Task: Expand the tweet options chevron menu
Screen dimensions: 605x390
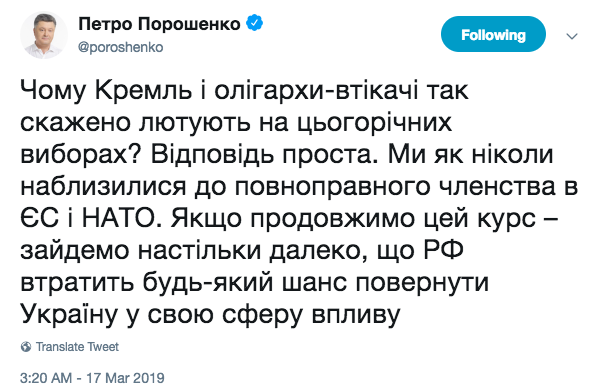Action: pyautogui.click(x=571, y=36)
